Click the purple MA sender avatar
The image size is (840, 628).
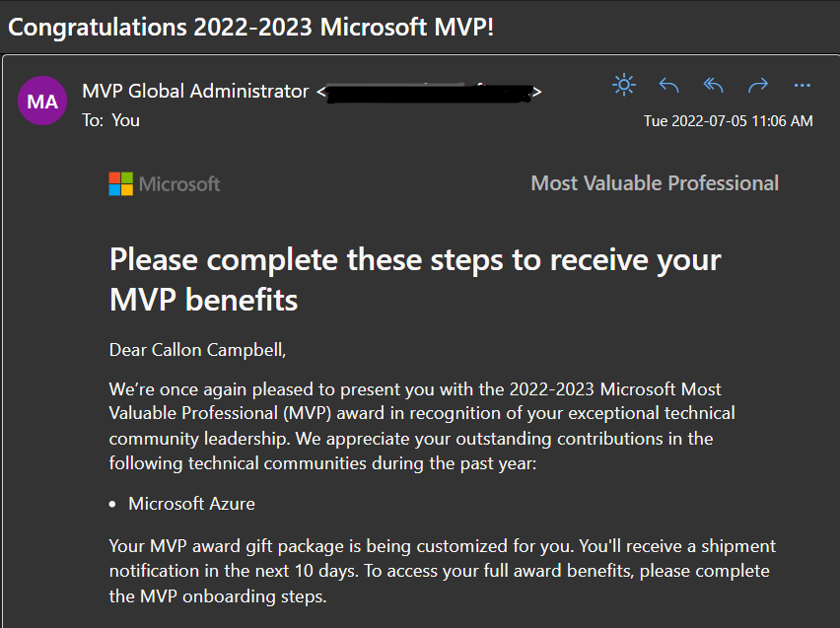42,102
